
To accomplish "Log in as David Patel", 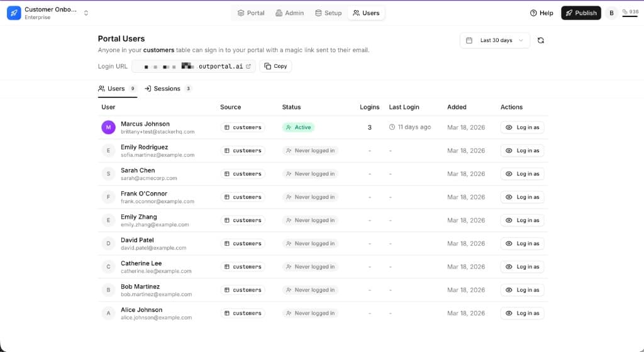I will click(x=523, y=243).
